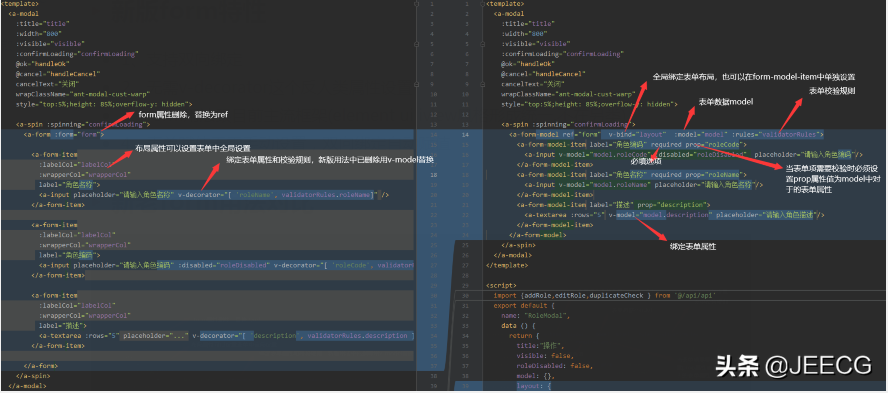Click <script> tag line

point(501,285)
